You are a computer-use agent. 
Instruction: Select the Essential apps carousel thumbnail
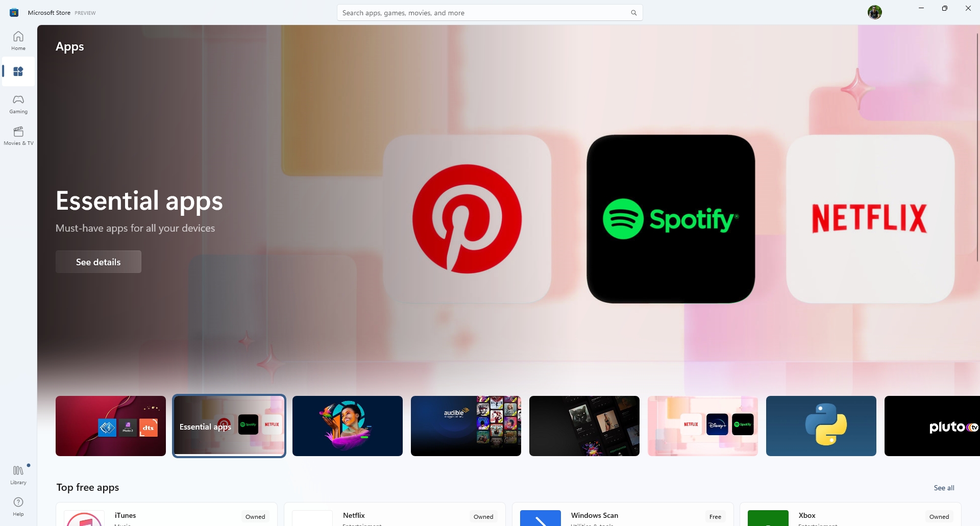[229, 426]
